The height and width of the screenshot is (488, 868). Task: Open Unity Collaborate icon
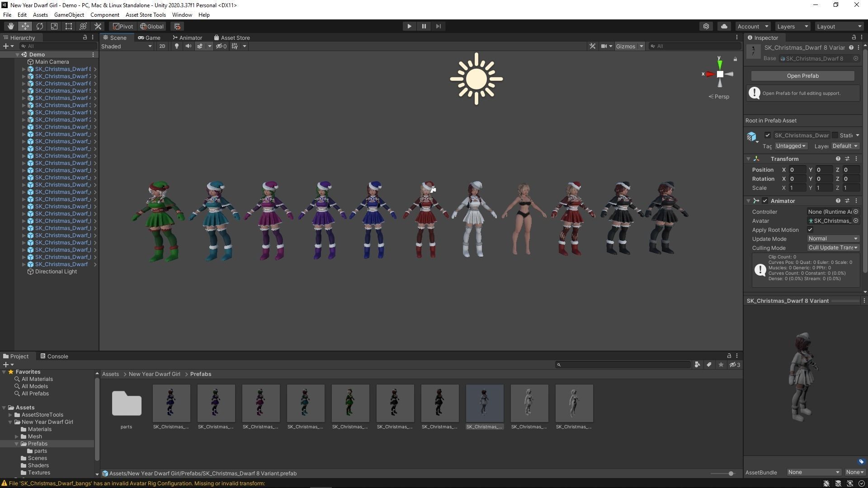(x=706, y=26)
